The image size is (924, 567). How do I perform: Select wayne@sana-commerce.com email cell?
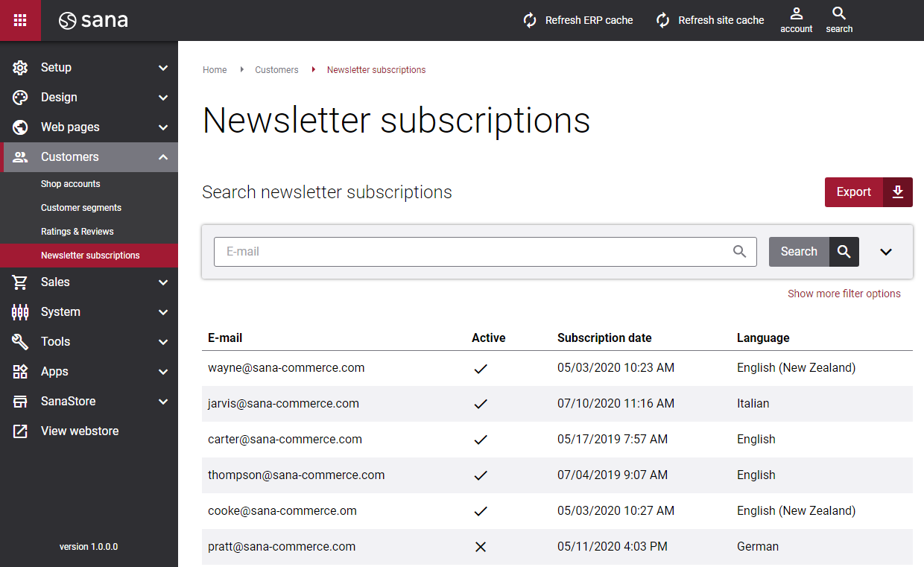point(286,368)
